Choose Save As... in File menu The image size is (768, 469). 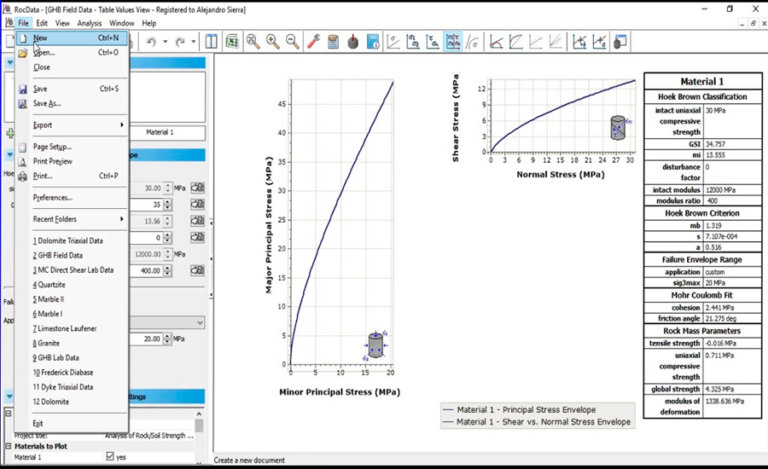pyautogui.click(x=72, y=103)
